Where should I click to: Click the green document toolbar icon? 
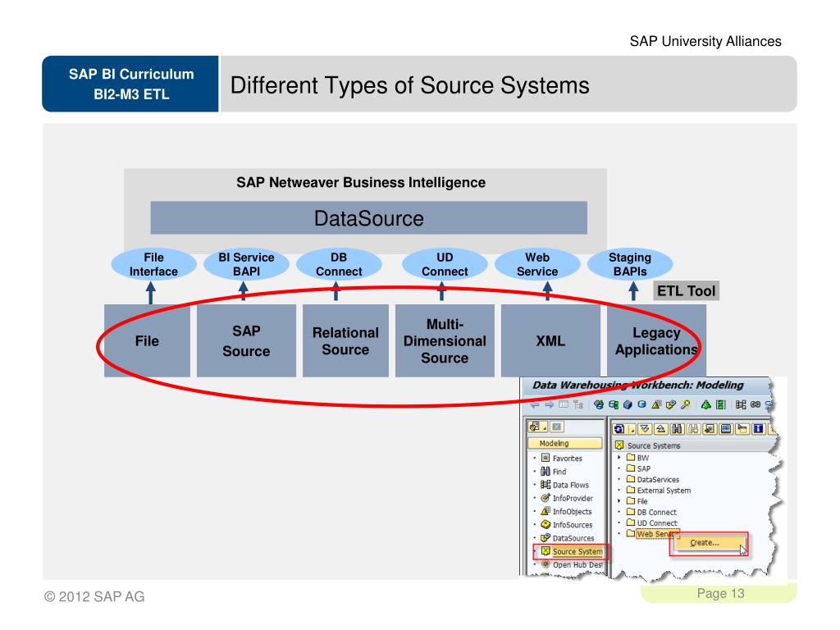click(721, 404)
